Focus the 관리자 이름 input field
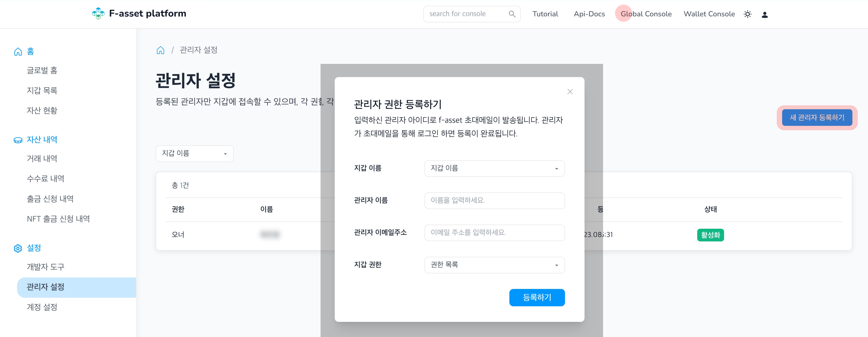Image resolution: width=868 pixels, height=337 pixels. (x=494, y=201)
